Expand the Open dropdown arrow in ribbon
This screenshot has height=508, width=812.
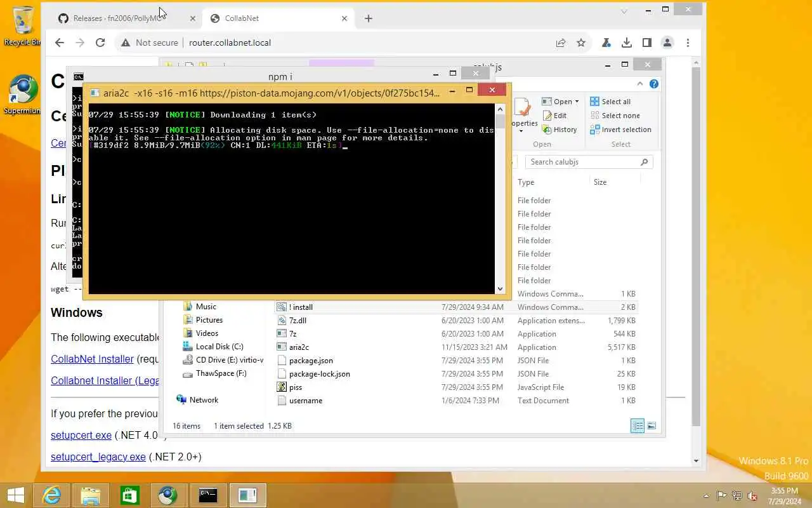(577, 102)
